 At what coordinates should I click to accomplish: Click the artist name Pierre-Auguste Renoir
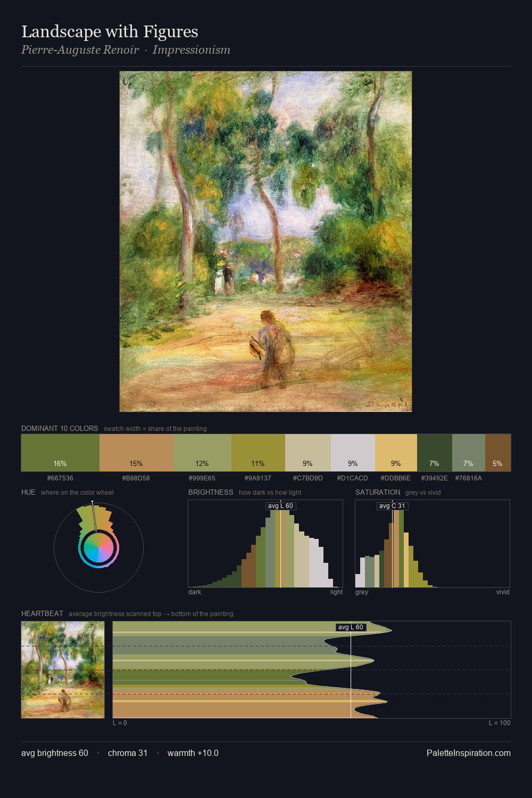tap(80, 50)
